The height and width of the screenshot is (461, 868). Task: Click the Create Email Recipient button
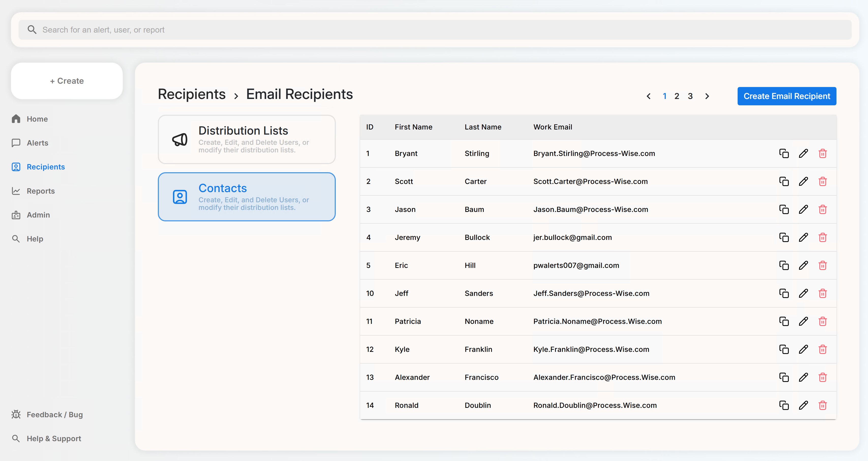[787, 96]
